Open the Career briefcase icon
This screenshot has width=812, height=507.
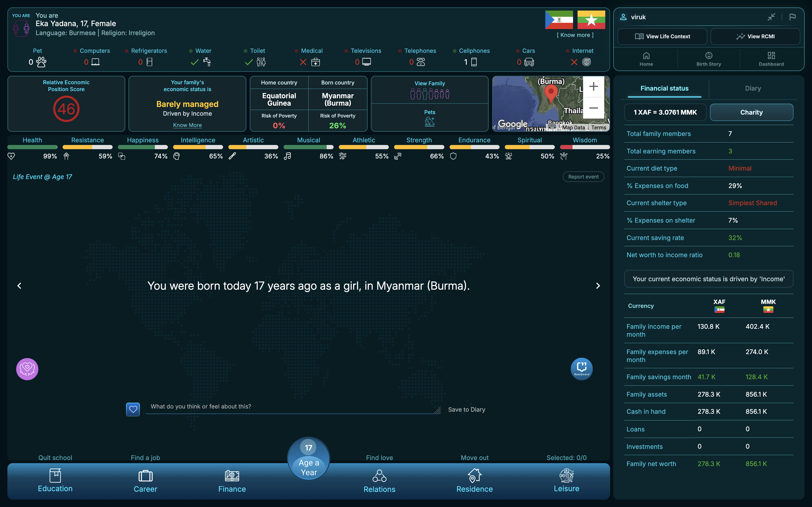tap(145, 476)
